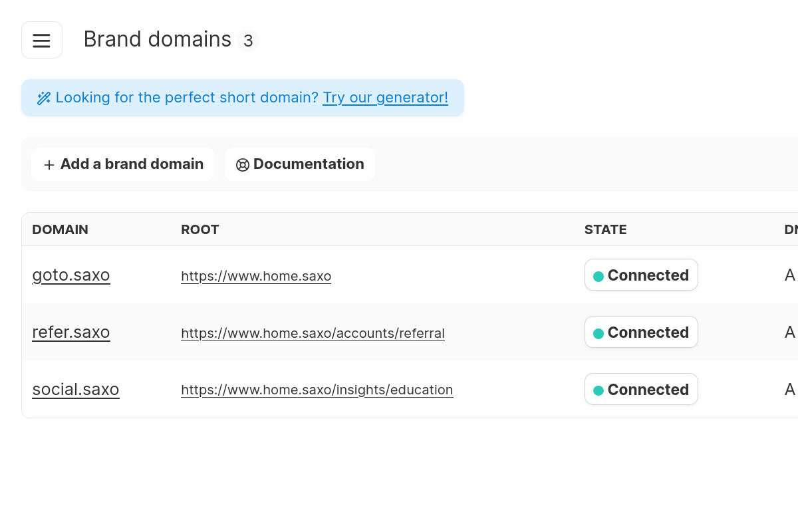Screen dimensions: 798x532
Task: Click the ROOT column header
Action: click(x=200, y=229)
